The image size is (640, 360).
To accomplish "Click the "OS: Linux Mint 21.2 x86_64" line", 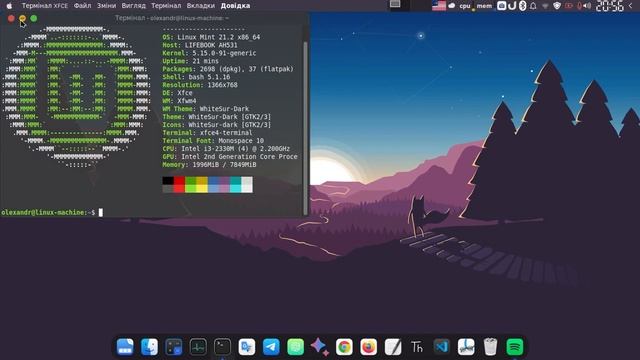I will click(x=211, y=37).
